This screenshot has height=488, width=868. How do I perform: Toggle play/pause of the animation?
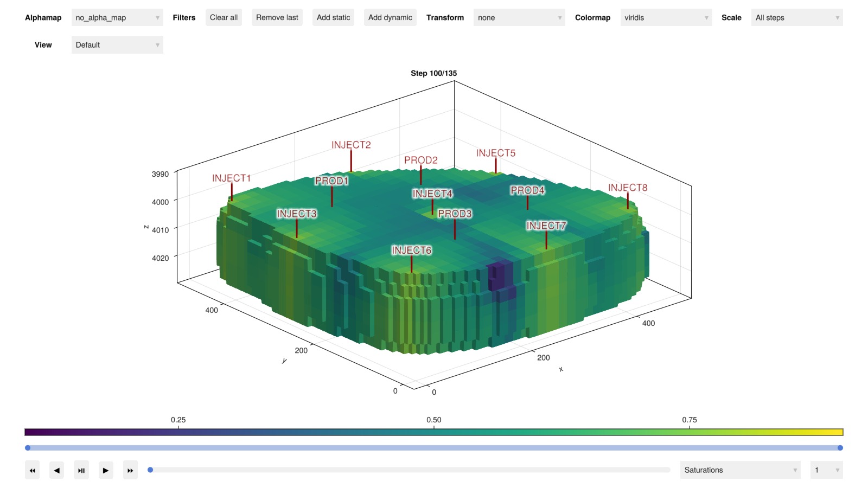(x=81, y=470)
